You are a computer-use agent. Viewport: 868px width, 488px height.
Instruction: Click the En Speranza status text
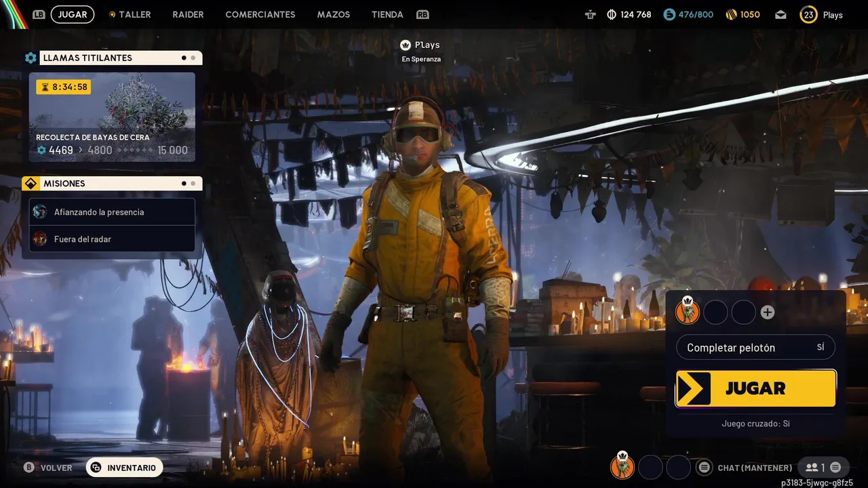point(421,59)
